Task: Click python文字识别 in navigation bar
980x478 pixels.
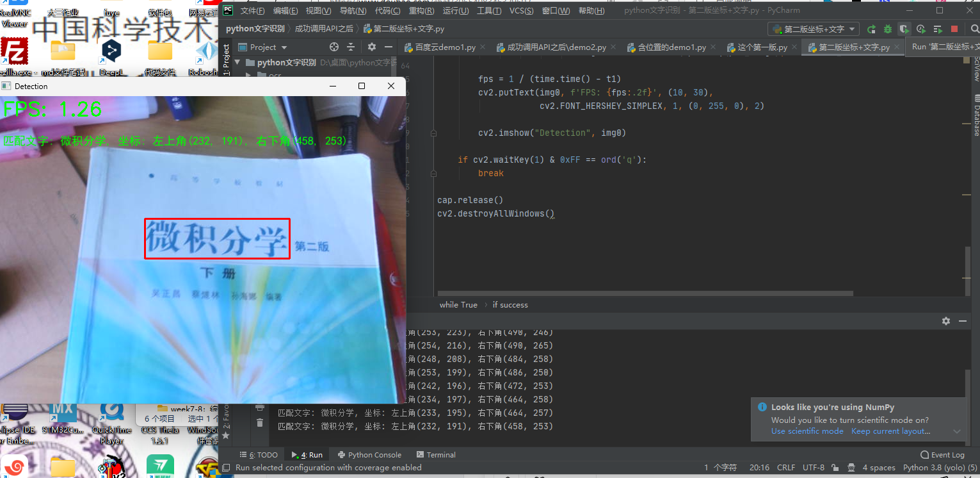Action: [255, 29]
